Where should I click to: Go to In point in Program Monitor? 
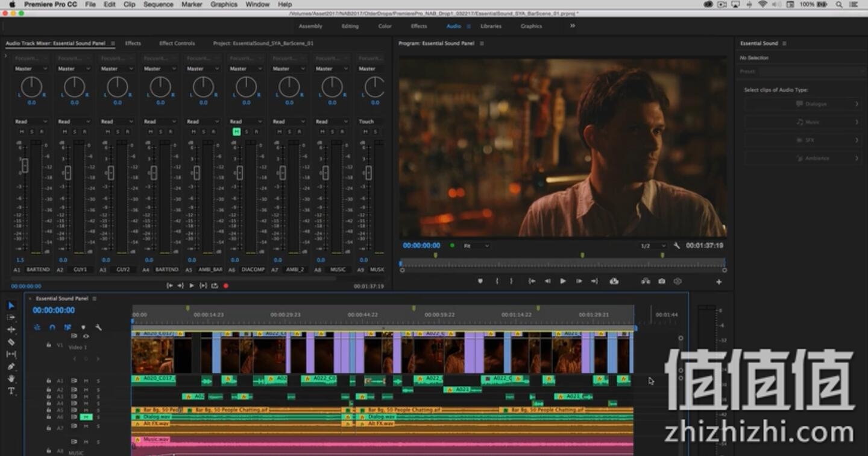[532, 281]
